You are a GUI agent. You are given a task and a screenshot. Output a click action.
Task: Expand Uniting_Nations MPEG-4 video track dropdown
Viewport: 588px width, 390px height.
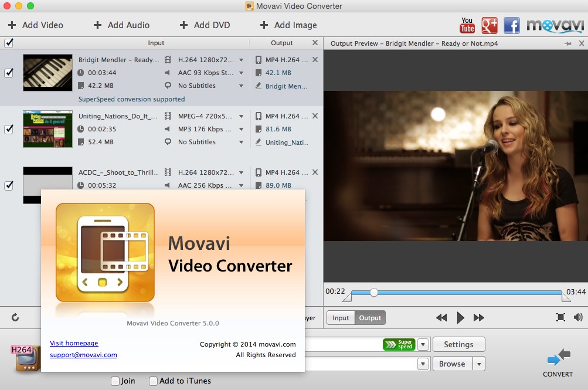(x=241, y=116)
